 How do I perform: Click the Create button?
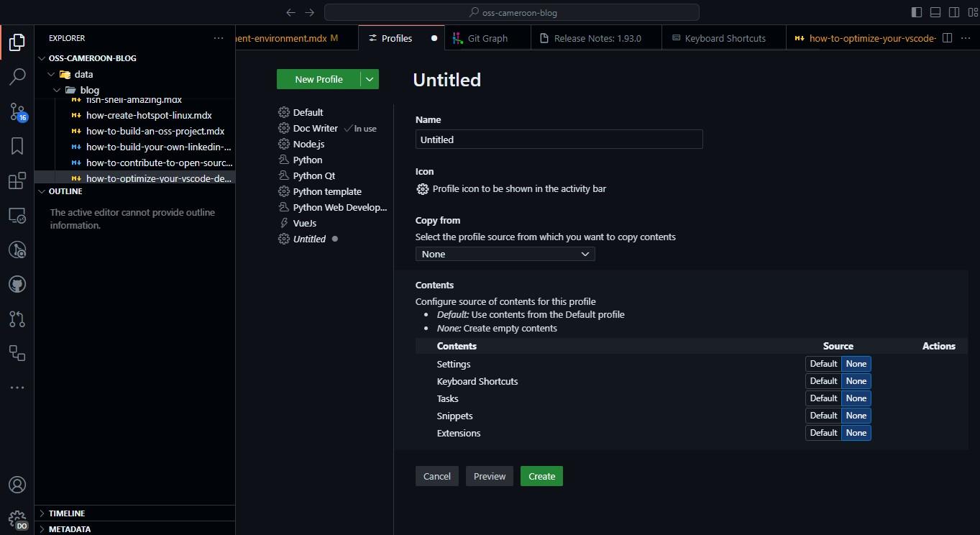[541, 476]
